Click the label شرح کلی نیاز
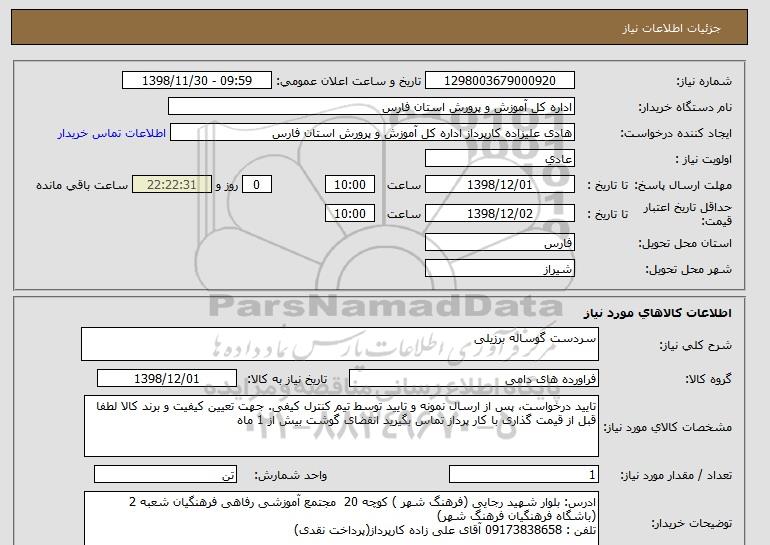Screen dimensions: 770x545 pos(695,345)
